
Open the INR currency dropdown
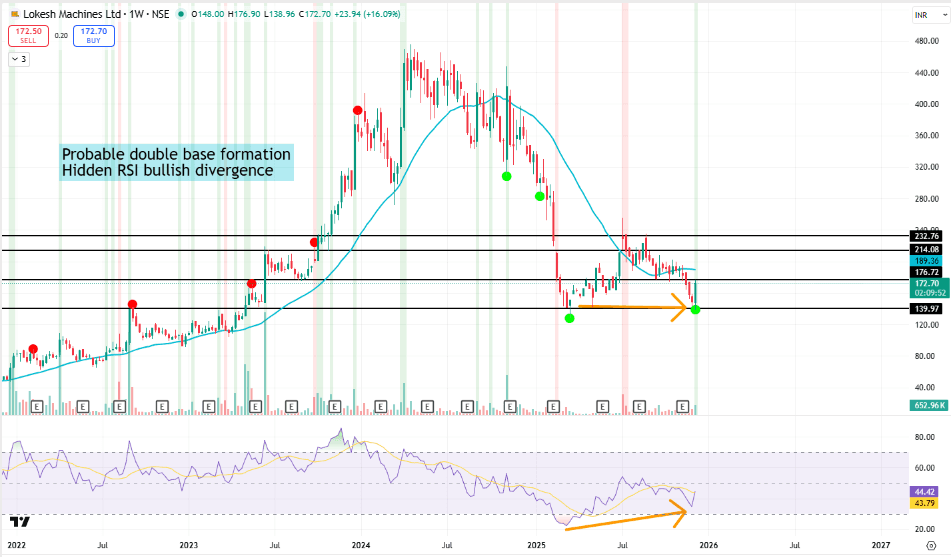point(930,15)
